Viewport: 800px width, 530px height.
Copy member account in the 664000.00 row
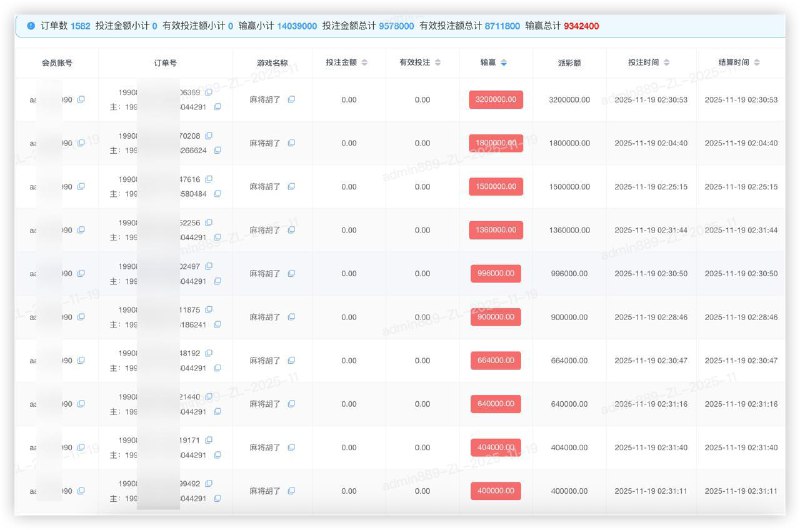[81, 361]
